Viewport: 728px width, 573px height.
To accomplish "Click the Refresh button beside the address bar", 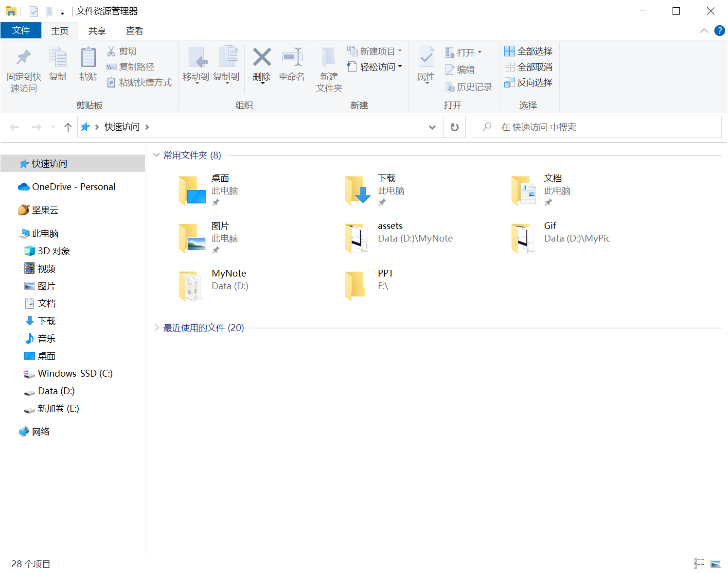I will 455,127.
